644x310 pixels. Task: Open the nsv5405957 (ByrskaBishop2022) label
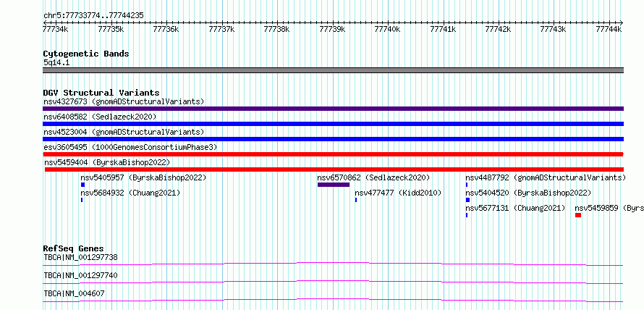(x=143, y=177)
